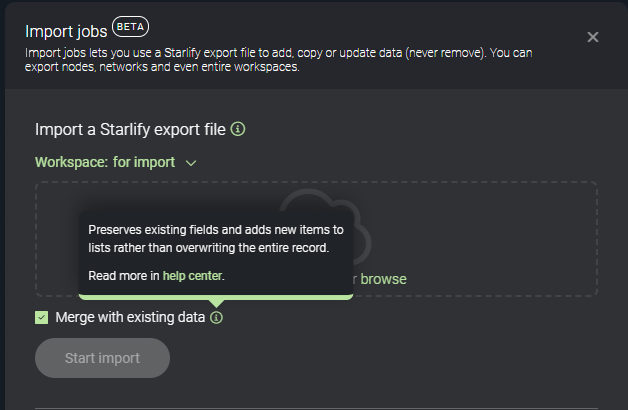628x410 pixels.
Task: Click the Read more in text
Action: coord(124,275)
